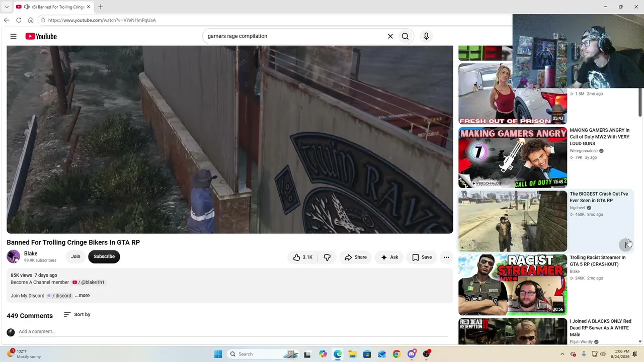
Task: Open the YouTube guide hamburger menu
Action: [14, 36]
